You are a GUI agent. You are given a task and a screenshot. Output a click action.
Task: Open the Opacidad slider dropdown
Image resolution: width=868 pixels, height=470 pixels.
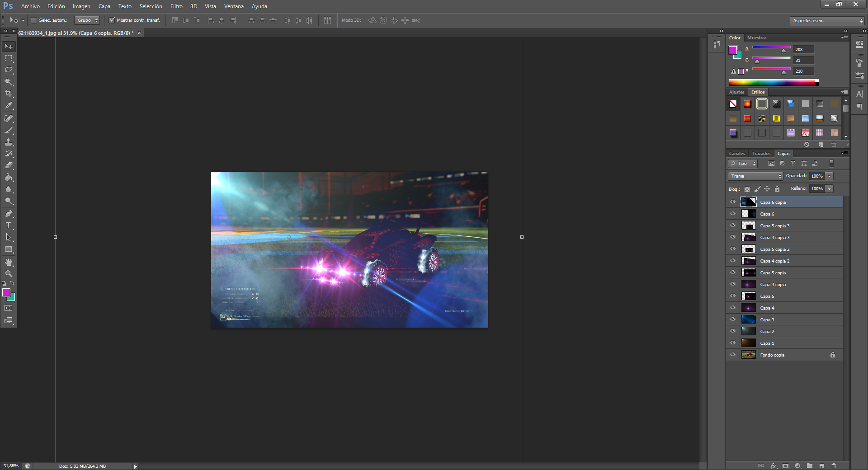[829, 176]
